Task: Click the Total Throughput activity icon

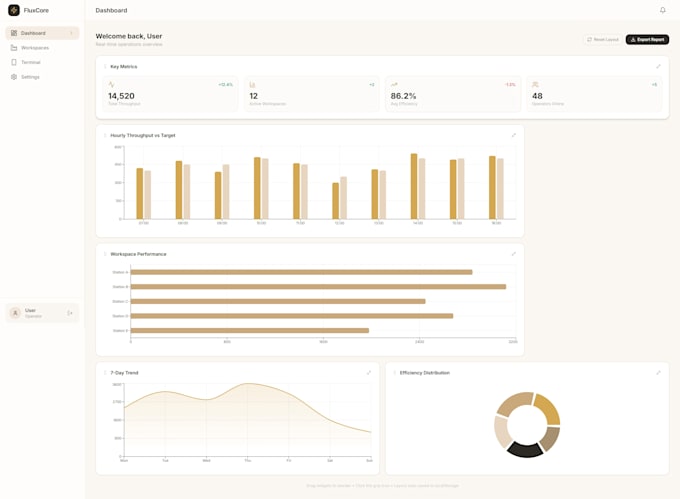Action: pyautogui.click(x=111, y=85)
